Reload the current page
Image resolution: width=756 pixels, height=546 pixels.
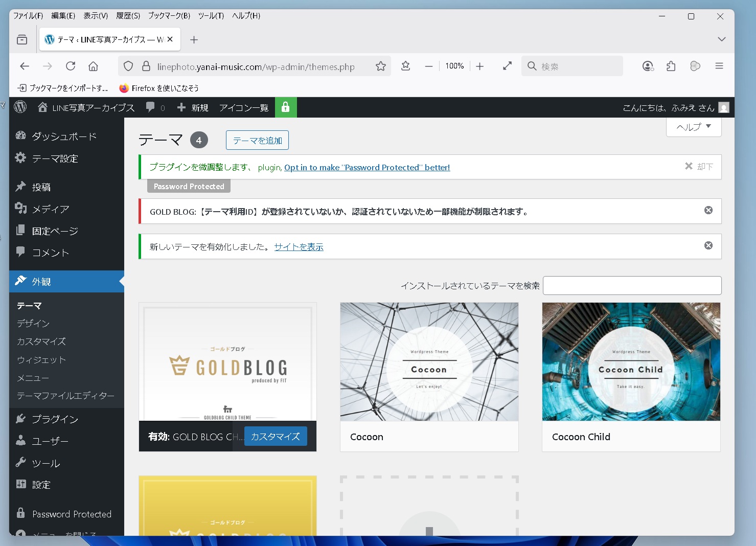(x=71, y=66)
